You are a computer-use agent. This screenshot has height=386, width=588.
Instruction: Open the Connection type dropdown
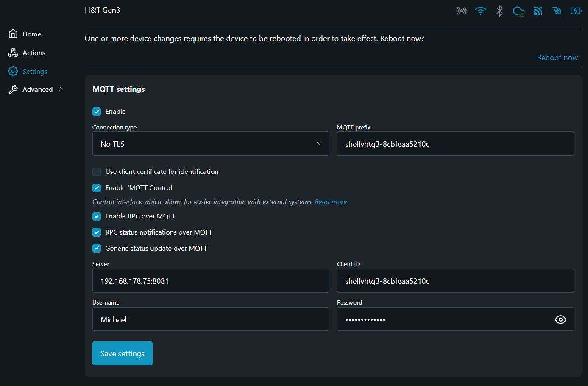(211, 144)
